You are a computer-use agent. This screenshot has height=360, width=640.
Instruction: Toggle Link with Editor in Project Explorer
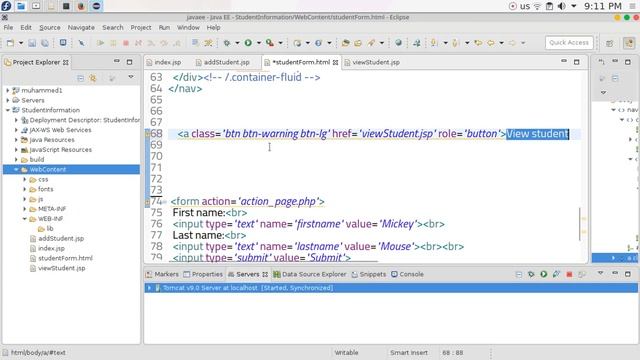pyautogui.click(x=93, y=78)
